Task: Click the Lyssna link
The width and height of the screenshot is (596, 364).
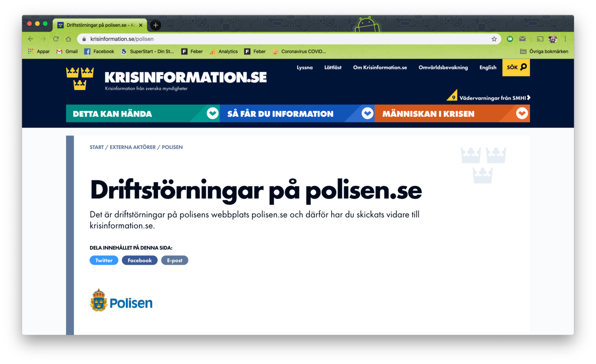Action: pos(305,67)
